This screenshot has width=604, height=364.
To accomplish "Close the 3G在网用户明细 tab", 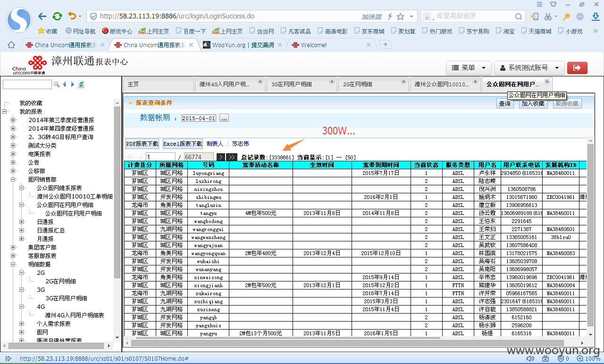I will 332,82.
